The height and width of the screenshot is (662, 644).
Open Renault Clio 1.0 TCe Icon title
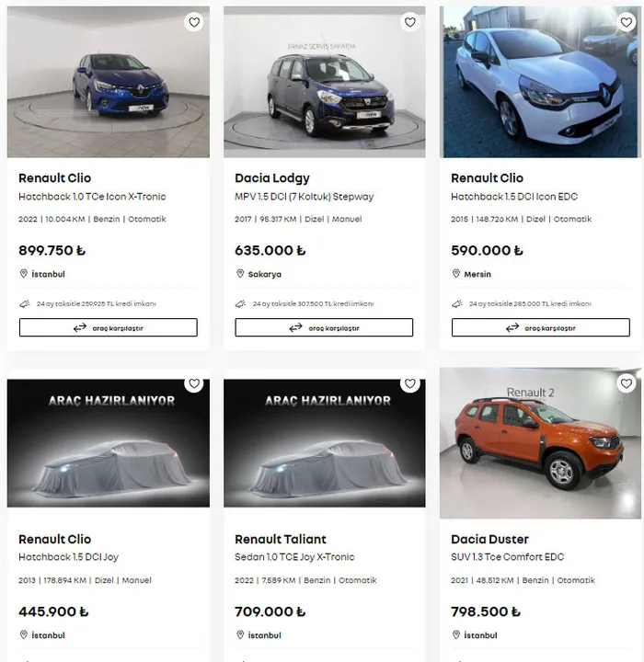pyautogui.click(x=55, y=178)
